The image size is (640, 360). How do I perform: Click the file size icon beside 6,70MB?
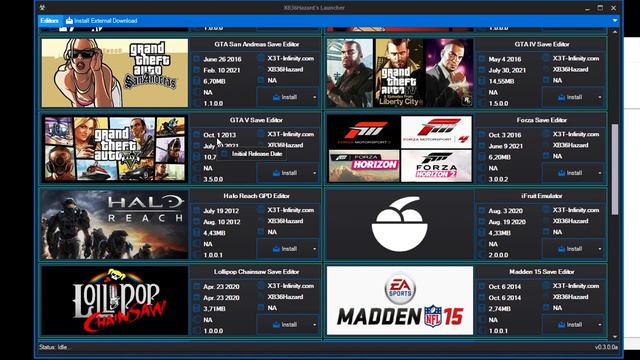[197, 81]
